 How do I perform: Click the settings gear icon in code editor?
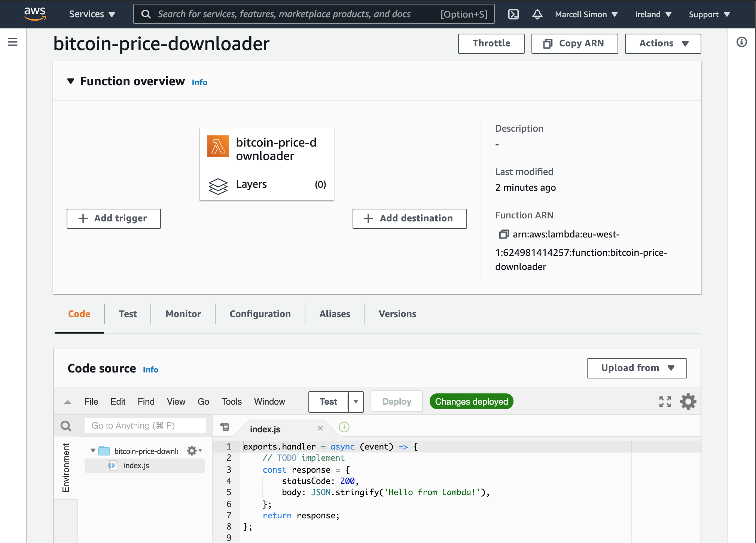pos(689,402)
